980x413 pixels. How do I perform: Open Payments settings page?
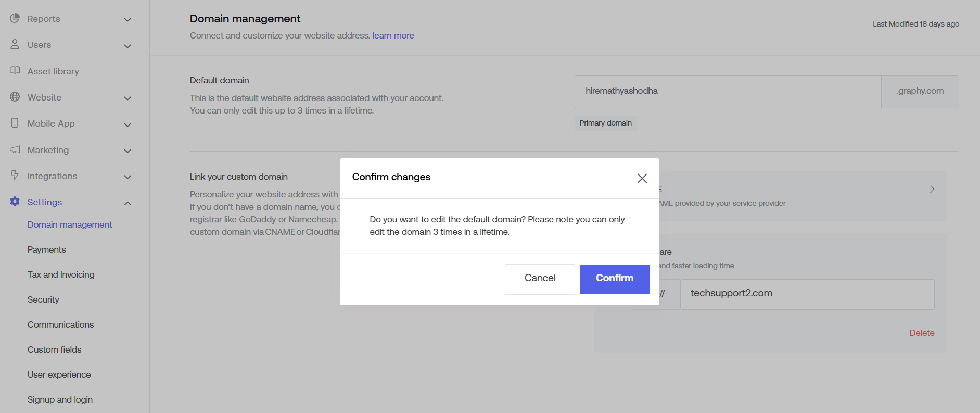[x=47, y=249]
